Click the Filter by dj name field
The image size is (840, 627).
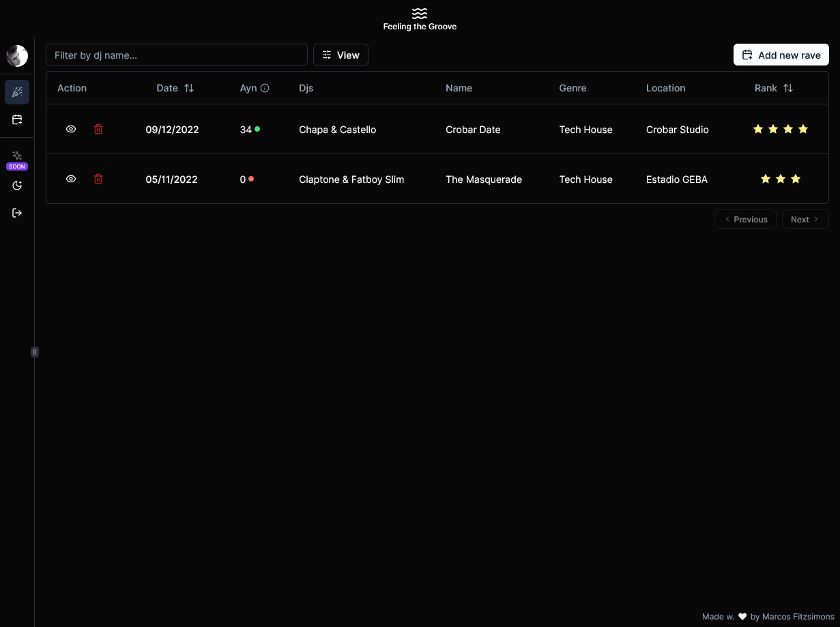177,55
